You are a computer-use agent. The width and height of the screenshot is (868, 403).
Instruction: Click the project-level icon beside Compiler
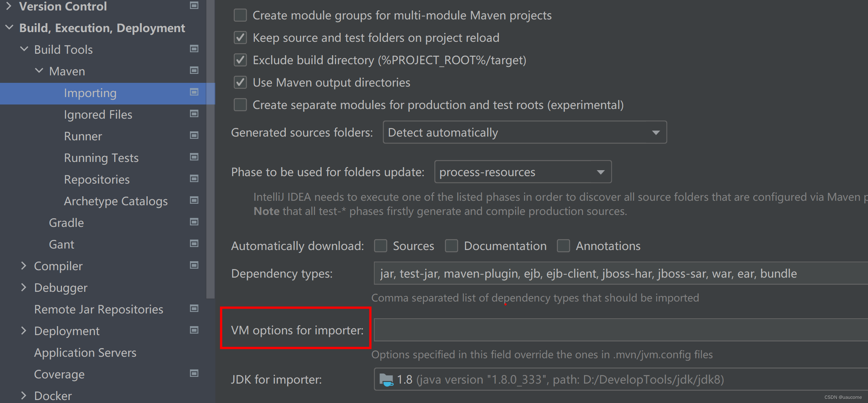194,265
